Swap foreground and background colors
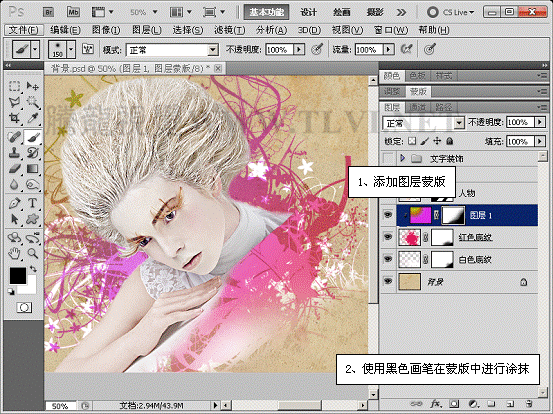Screen dimensions: 553x414 pyautogui.click(x=33, y=269)
